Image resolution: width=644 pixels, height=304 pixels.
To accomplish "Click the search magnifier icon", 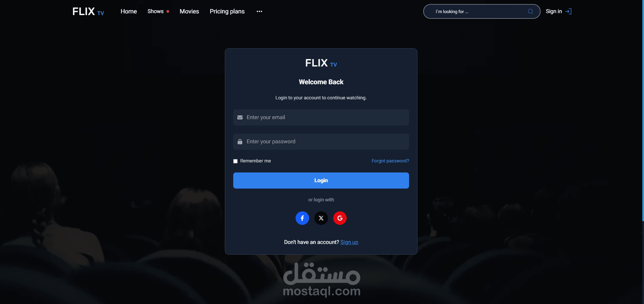I will [x=531, y=11].
